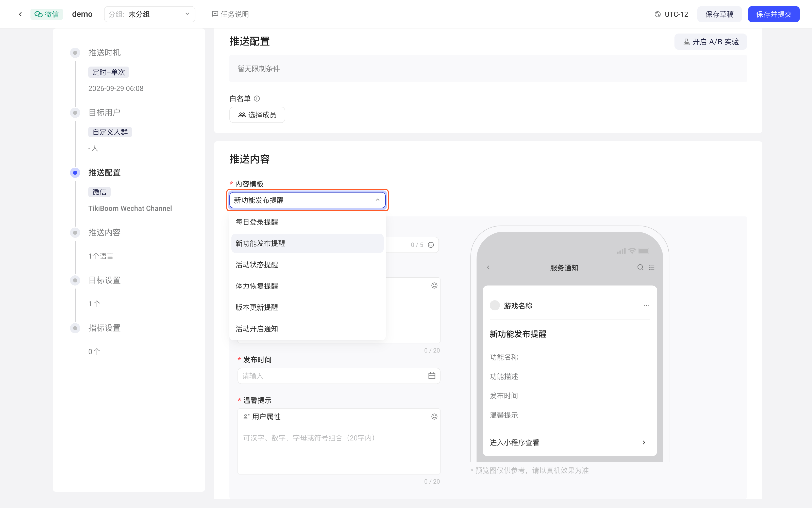The width and height of the screenshot is (812, 508).
Task: Click emoji icon beside the 0 / 5 counter
Action: pos(431,245)
